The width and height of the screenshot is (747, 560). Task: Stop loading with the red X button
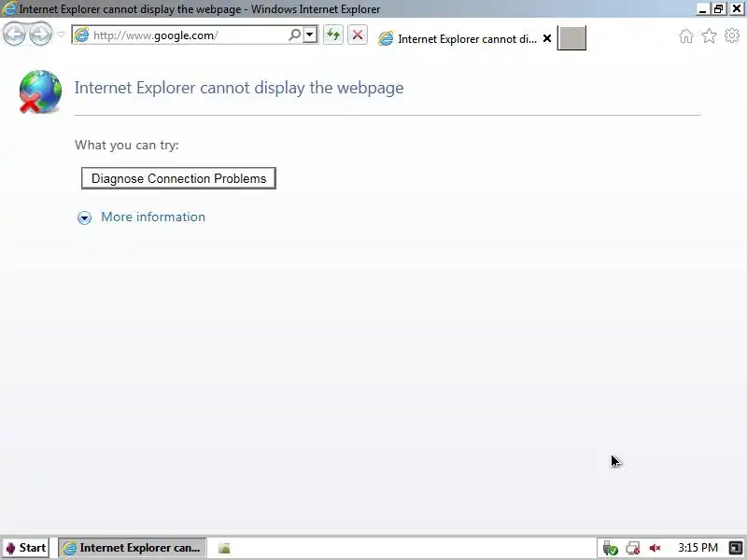coord(358,35)
